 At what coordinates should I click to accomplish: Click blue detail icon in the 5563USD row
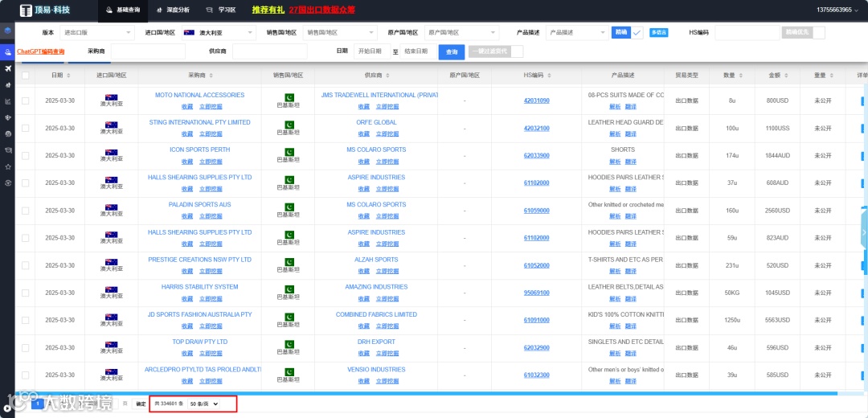862,320
